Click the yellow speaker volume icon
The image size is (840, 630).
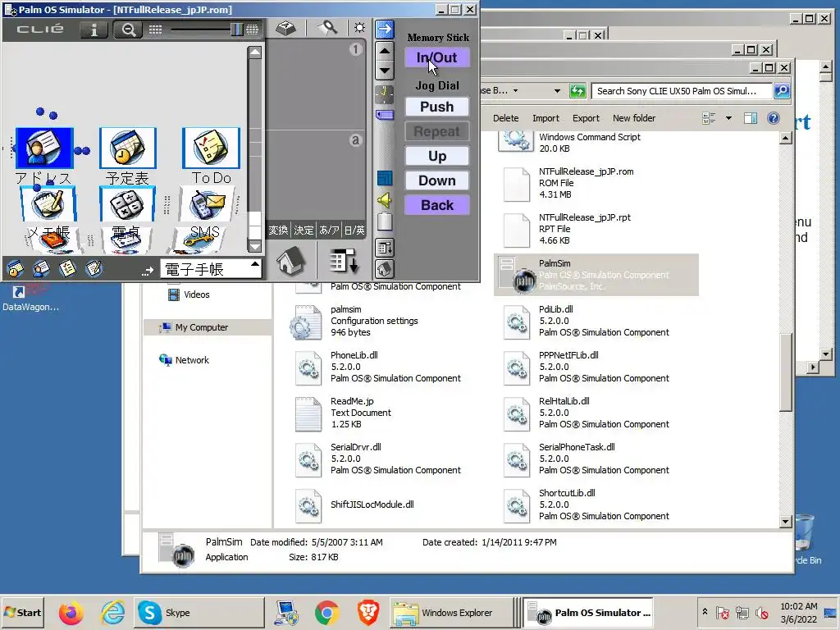(384, 200)
